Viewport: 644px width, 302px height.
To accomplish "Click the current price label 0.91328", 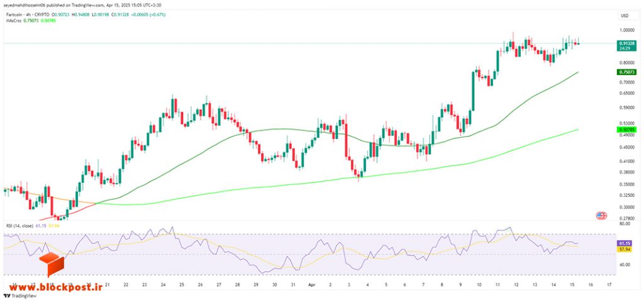I will (x=627, y=43).
